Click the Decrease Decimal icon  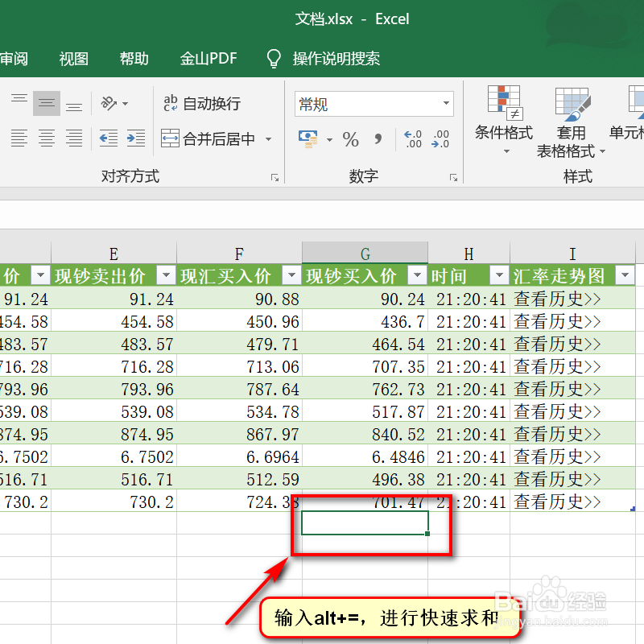(x=440, y=139)
